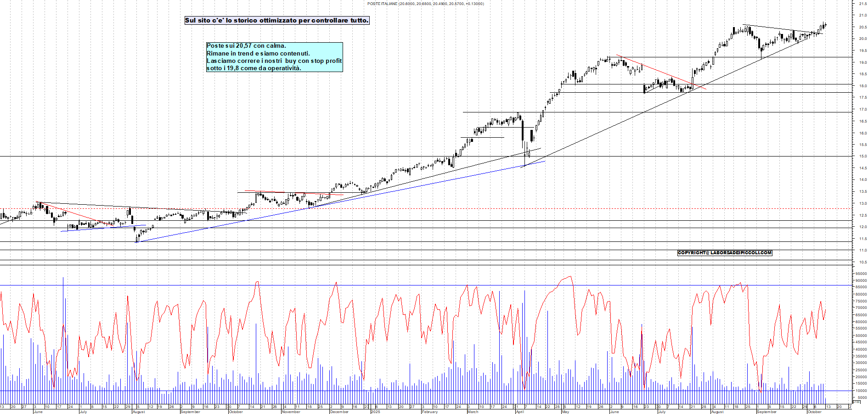Click the February month label

click(x=429, y=412)
